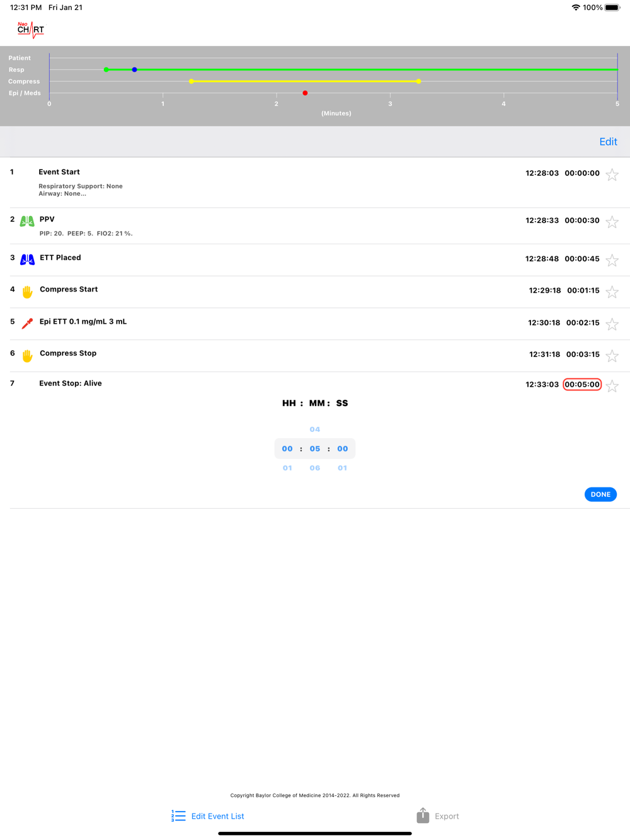The height and width of the screenshot is (840, 630).
Task: Click yellow compression stop marker on timeline
Action: tap(418, 81)
